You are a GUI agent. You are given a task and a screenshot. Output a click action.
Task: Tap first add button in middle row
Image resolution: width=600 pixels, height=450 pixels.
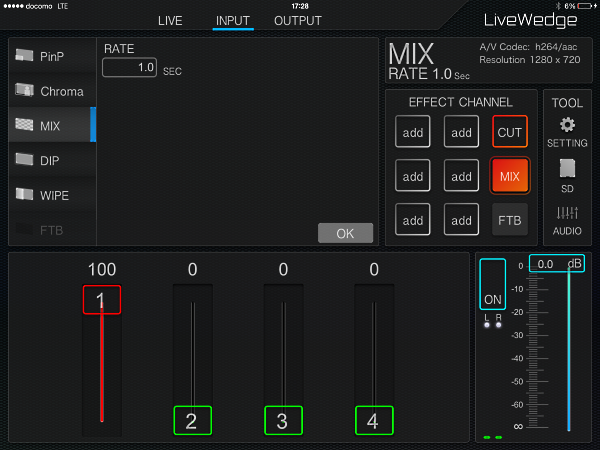point(412,176)
